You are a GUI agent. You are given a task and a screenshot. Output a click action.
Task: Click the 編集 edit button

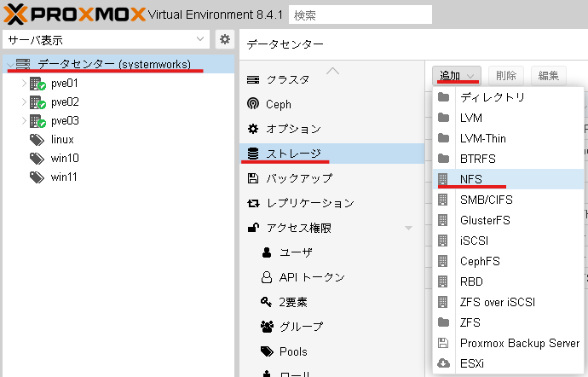tap(549, 75)
